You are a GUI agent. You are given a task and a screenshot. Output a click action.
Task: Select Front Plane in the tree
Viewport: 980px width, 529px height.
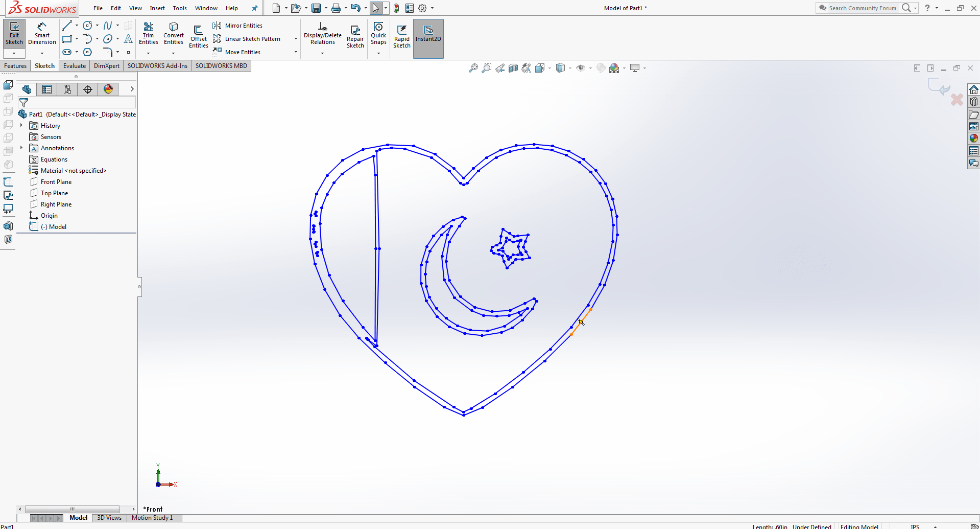pyautogui.click(x=56, y=182)
